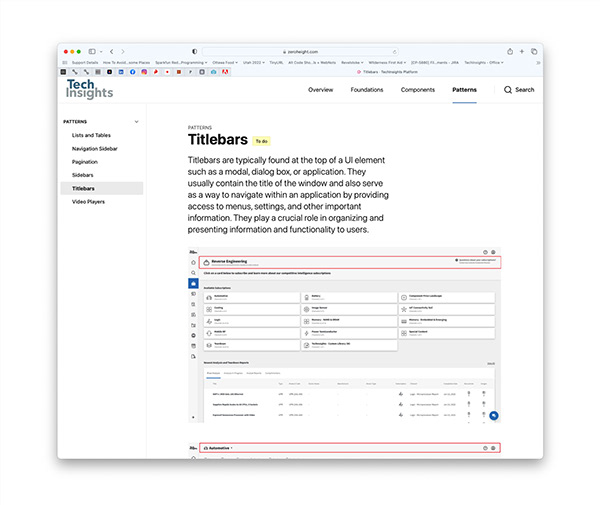Open the Navigation Sidebar page
The image size is (600, 505).
tap(94, 148)
